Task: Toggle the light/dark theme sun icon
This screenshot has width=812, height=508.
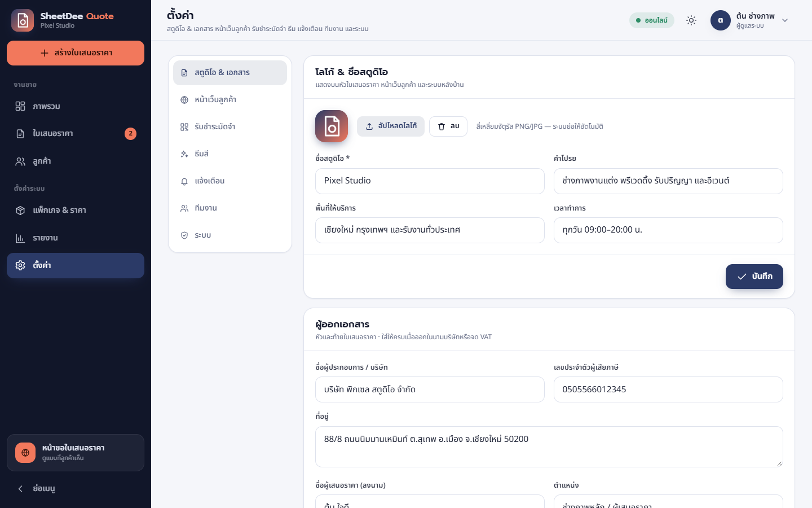Action: (x=691, y=20)
